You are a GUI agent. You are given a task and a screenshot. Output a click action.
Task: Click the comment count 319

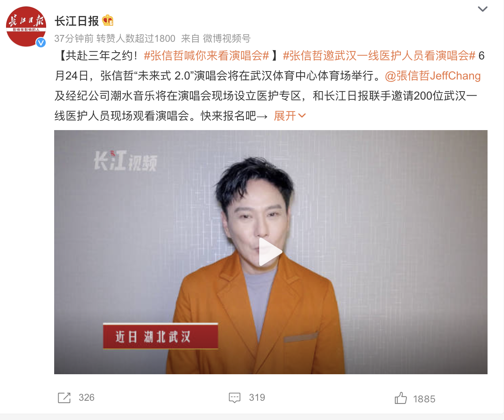pos(257,398)
